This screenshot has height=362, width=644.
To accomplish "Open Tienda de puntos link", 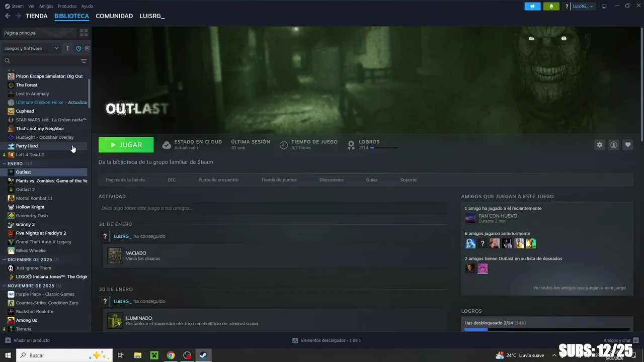I will coord(279,179).
